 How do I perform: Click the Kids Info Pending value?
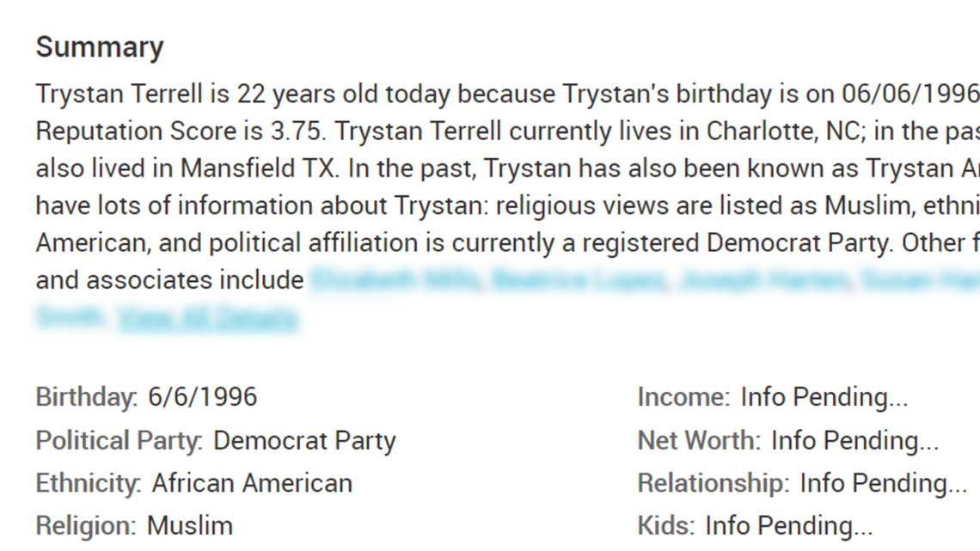pos(789,526)
